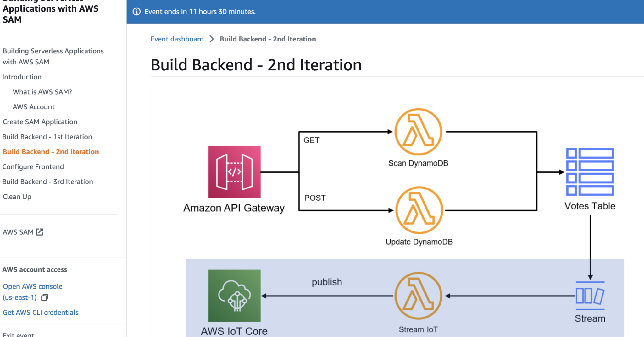
Task: Click the Update DynamoDB Lambda icon
Action: tap(419, 210)
